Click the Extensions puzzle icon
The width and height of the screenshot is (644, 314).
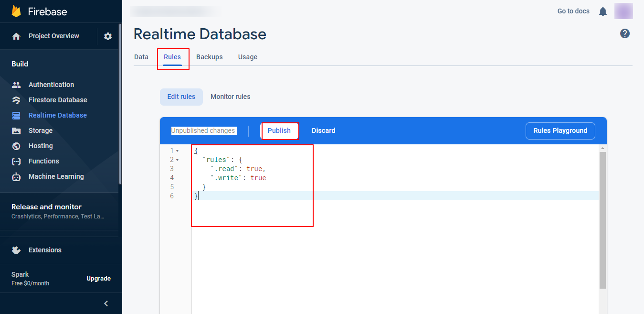coord(16,250)
